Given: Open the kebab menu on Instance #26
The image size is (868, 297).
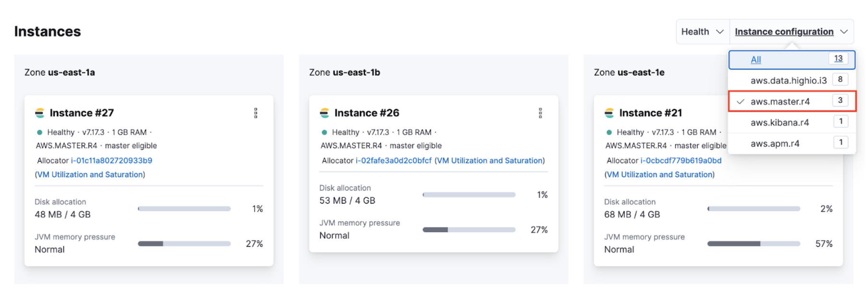Looking at the screenshot, I should tap(540, 113).
